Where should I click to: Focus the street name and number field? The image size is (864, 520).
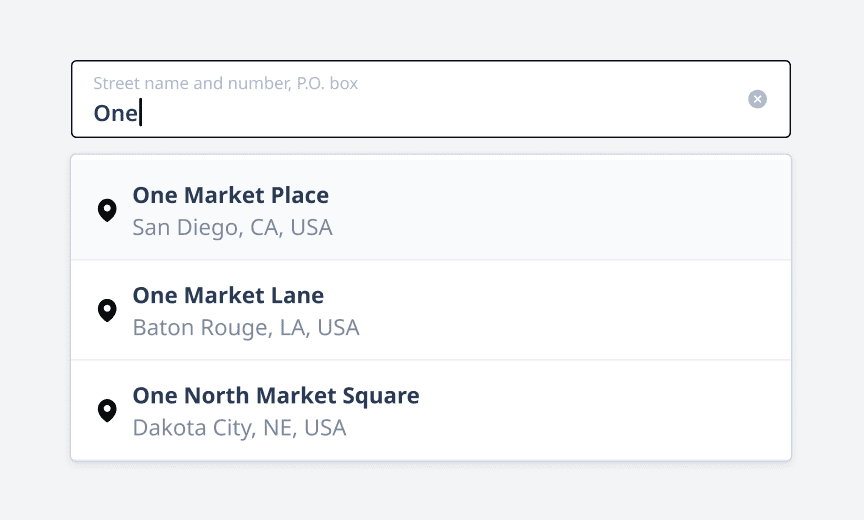pos(431,99)
